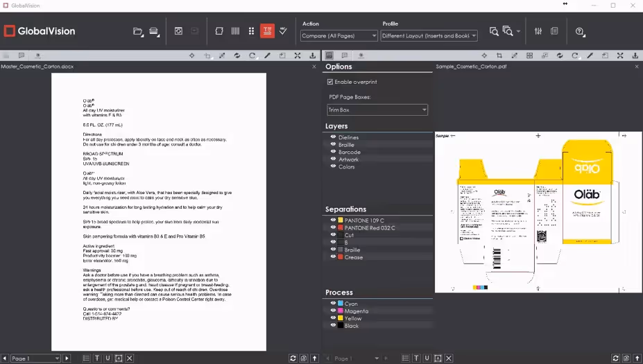This screenshot has width=643, height=364.
Task: Open the preferences sliders icon
Action: (x=538, y=31)
